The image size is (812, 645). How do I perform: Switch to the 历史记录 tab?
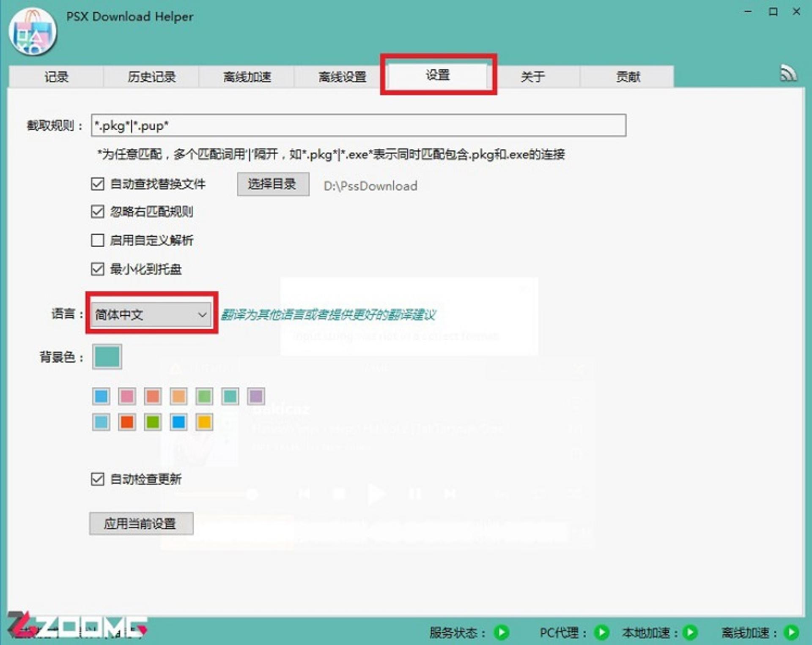[151, 77]
